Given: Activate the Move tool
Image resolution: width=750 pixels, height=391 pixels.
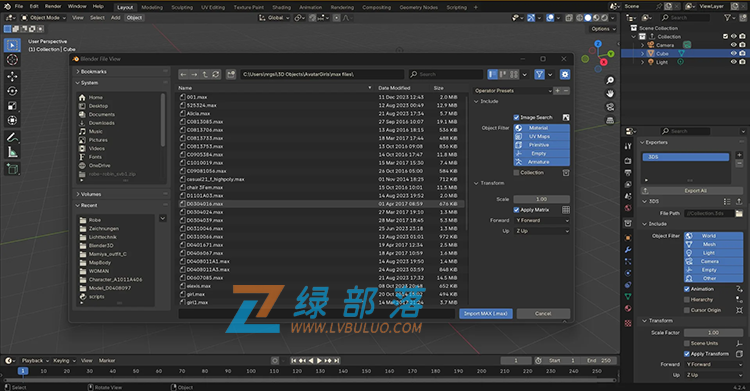Looking at the screenshot, I should pyautogui.click(x=12, y=76).
